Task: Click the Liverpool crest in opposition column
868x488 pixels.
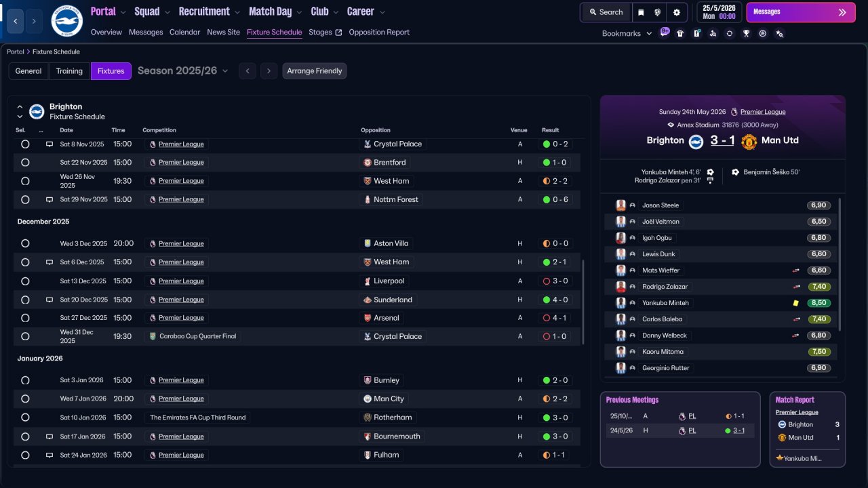Action: [x=368, y=281]
